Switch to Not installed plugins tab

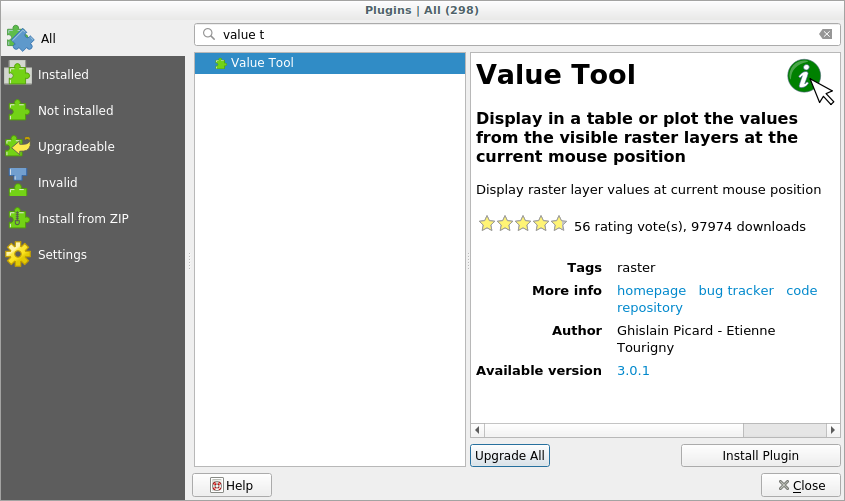point(75,111)
